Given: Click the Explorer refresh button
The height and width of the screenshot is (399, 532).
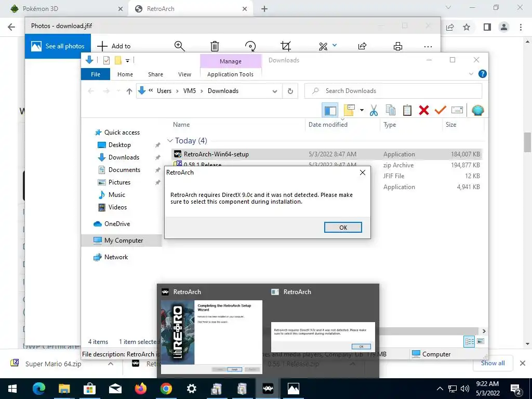Looking at the screenshot, I should 290,91.
